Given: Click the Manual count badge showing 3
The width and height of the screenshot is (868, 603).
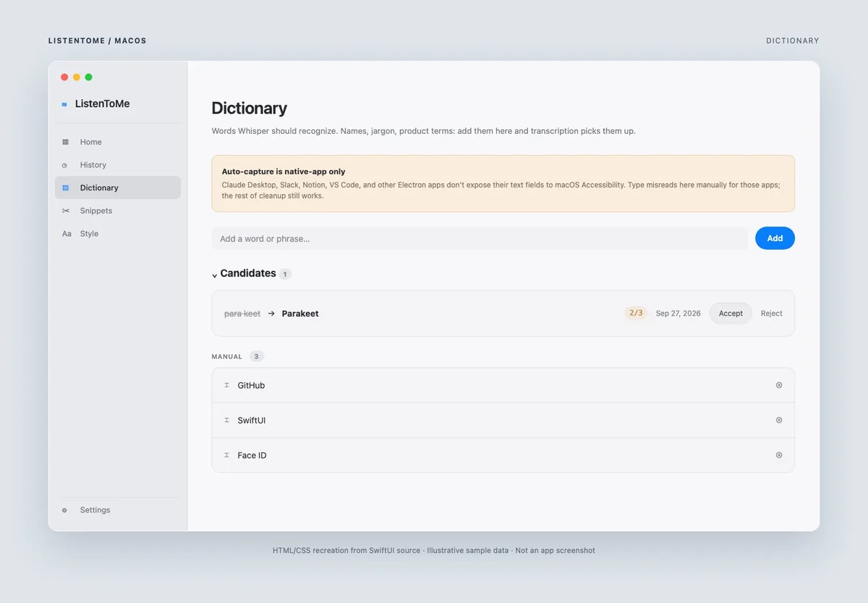Looking at the screenshot, I should click(x=257, y=356).
